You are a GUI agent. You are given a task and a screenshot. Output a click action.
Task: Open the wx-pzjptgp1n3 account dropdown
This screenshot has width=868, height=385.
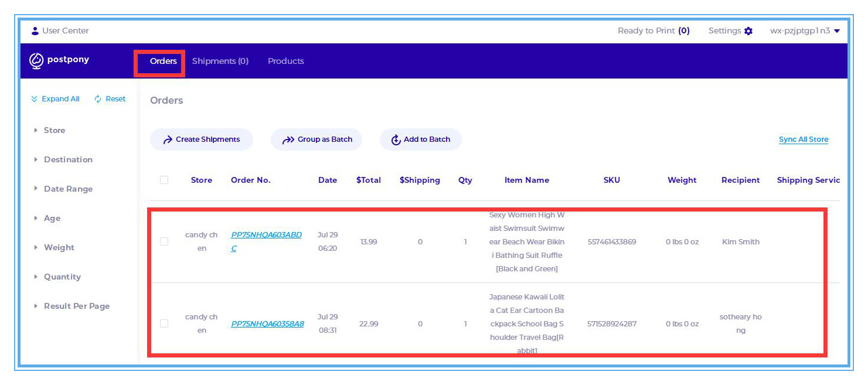[806, 30]
